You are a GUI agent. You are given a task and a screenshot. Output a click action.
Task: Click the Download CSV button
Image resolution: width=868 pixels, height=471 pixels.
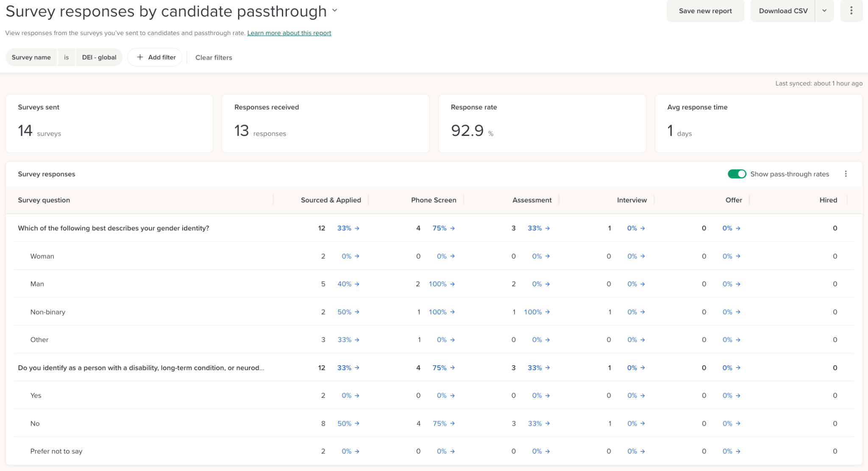click(783, 11)
